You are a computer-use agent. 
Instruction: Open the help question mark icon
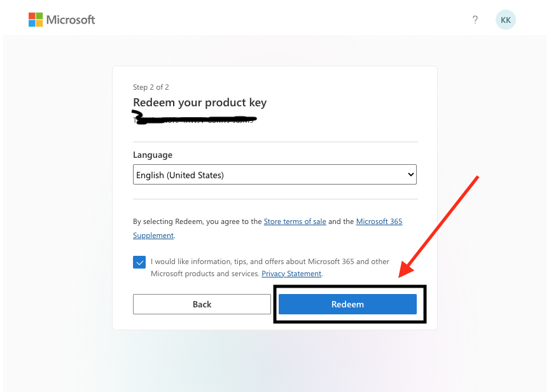(475, 20)
